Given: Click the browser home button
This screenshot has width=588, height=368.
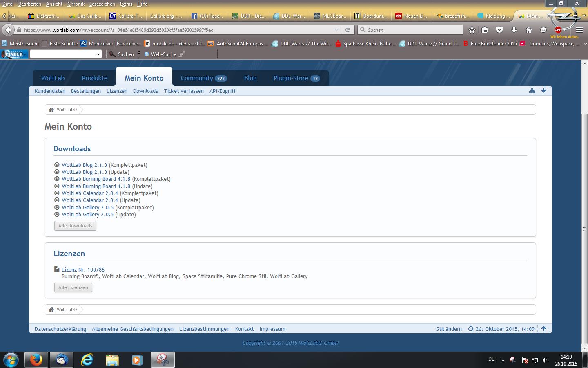Looking at the screenshot, I should pyautogui.click(x=529, y=30).
